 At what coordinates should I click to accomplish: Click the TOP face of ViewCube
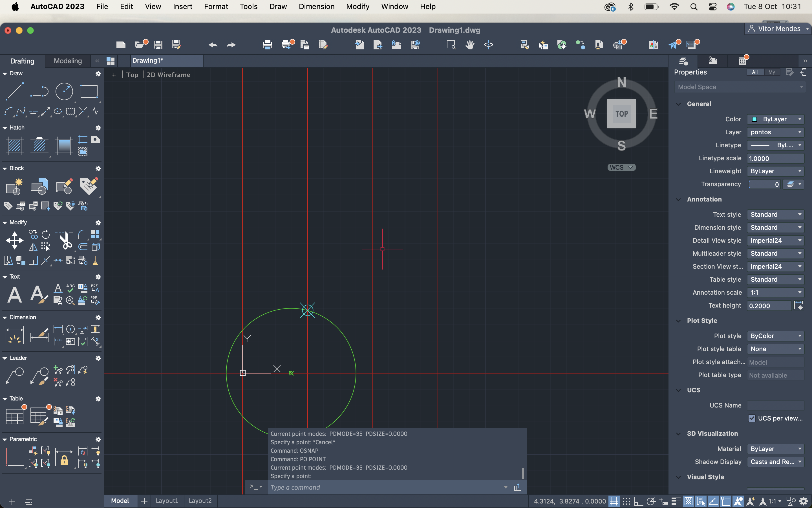[x=621, y=113]
